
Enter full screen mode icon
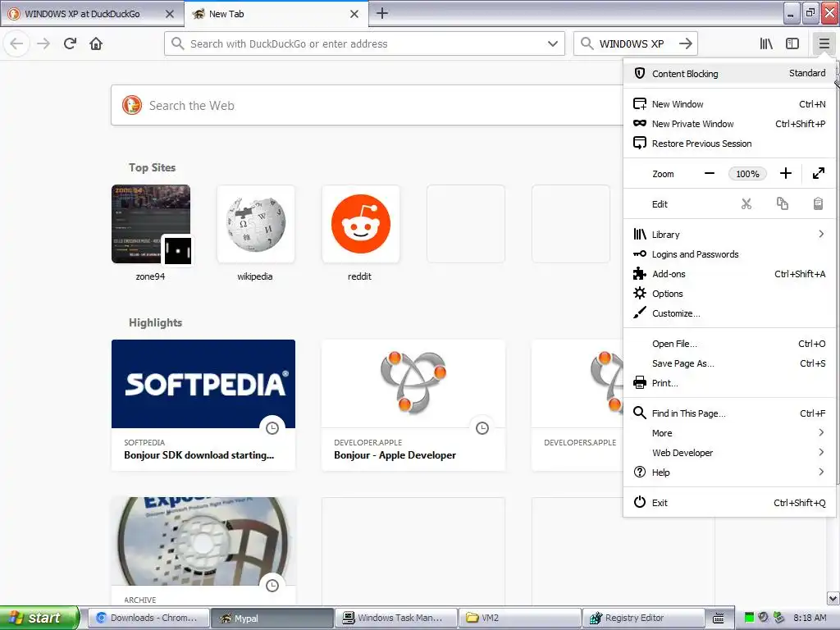(x=818, y=174)
